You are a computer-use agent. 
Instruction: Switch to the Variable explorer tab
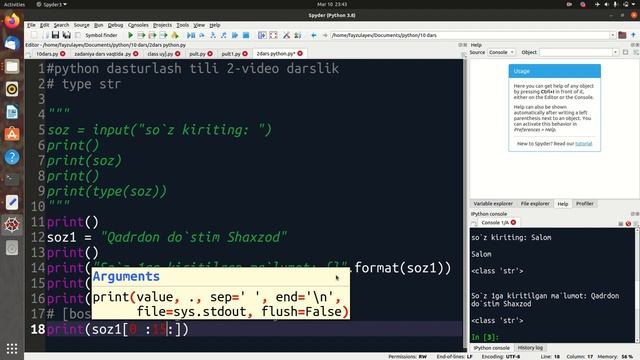pos(493,204)
